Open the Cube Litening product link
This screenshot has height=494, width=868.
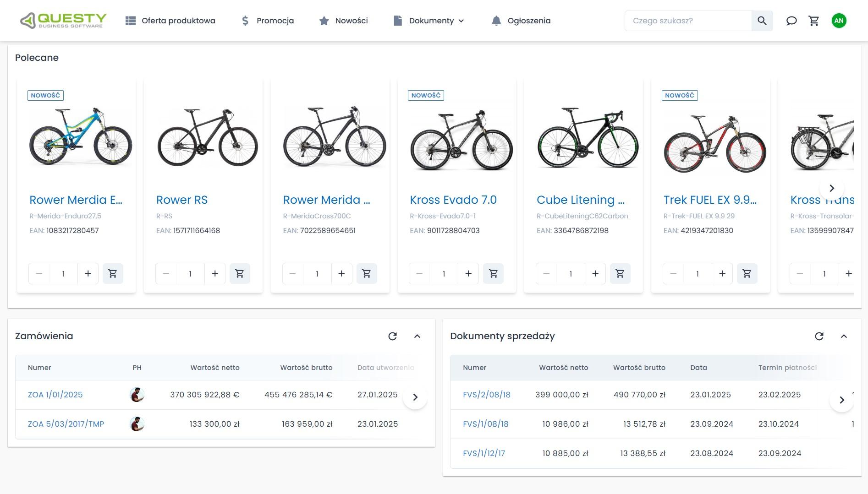click(x=581, y=200)
